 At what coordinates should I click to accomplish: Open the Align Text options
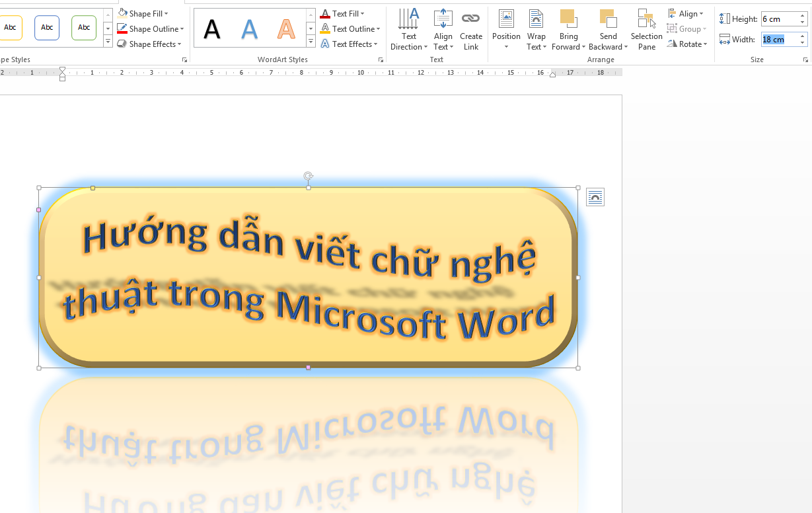[443, 28]
